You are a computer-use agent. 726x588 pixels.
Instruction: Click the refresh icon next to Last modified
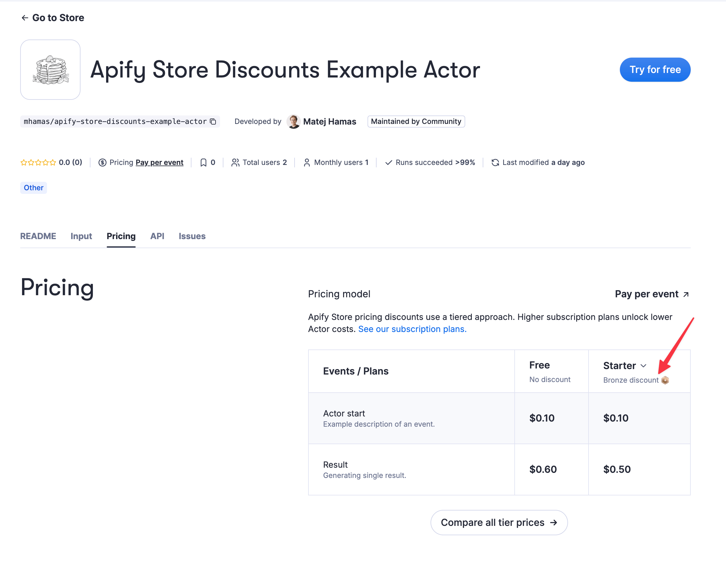click(x=495, y=162)
